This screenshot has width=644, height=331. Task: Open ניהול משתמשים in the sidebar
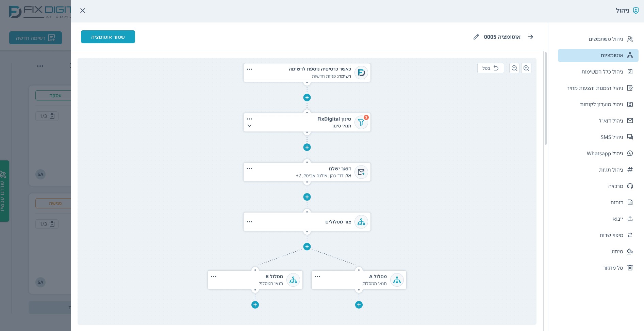(598, 39)
